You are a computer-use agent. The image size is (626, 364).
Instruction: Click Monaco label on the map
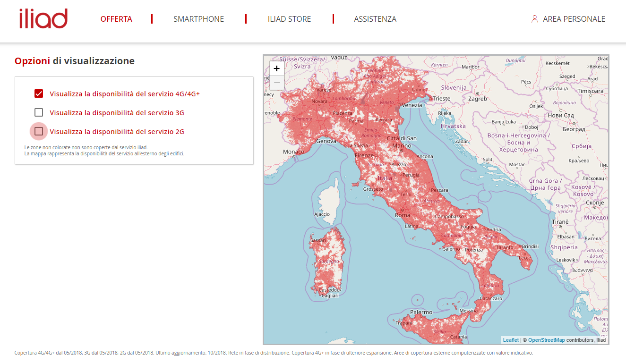(293, 152)
